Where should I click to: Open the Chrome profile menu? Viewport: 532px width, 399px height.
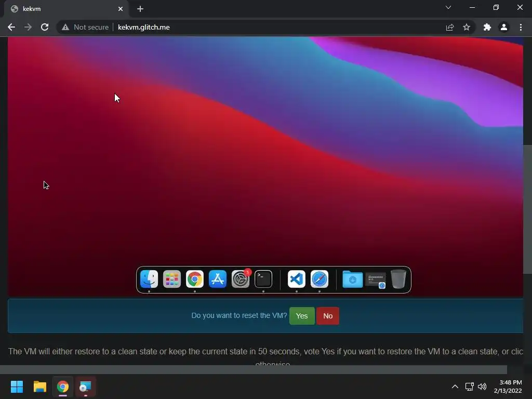tap(504, 27)
